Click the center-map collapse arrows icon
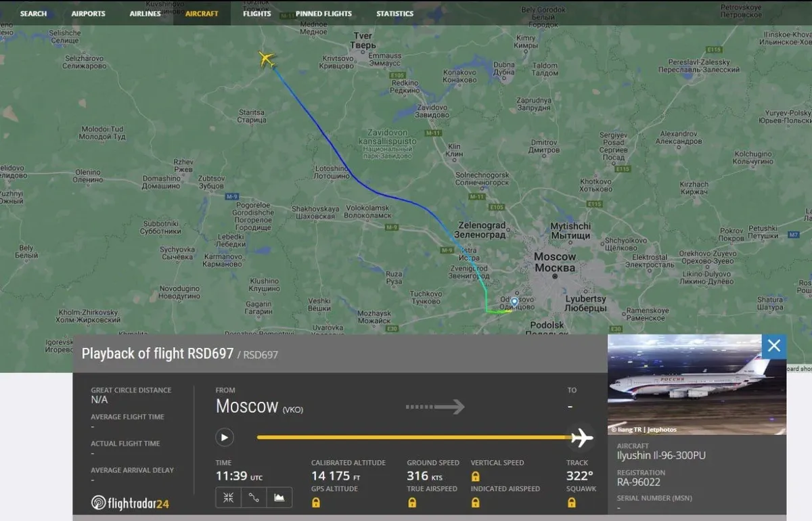Image resolution: width=812 pixels, height=521 pixels. (229, 497)
